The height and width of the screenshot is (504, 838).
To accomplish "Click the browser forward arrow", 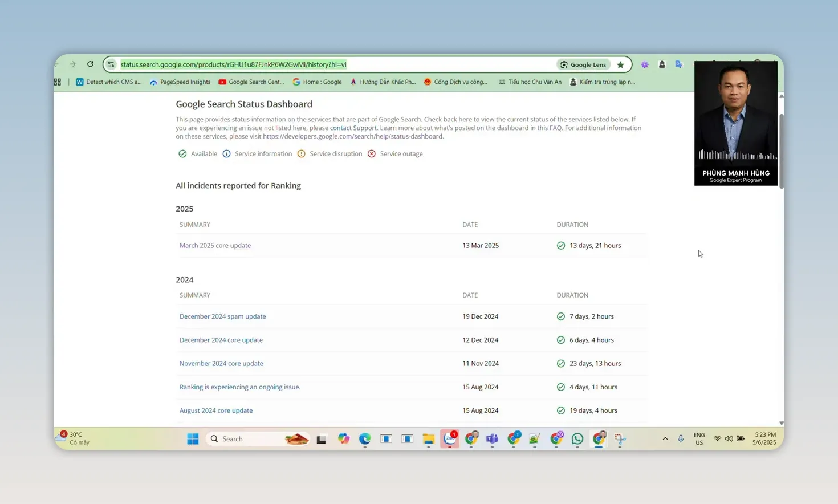I will (73, 64).
